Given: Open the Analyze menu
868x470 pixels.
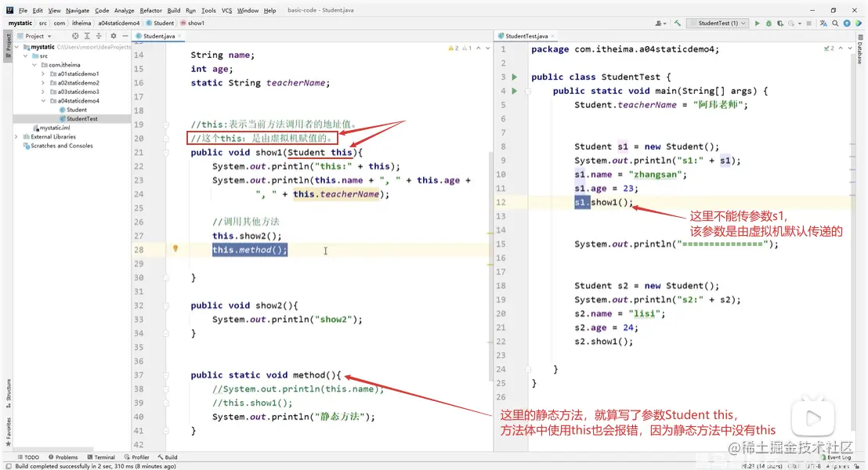Looking at the screenshot, I should click(x=124, y=10).
